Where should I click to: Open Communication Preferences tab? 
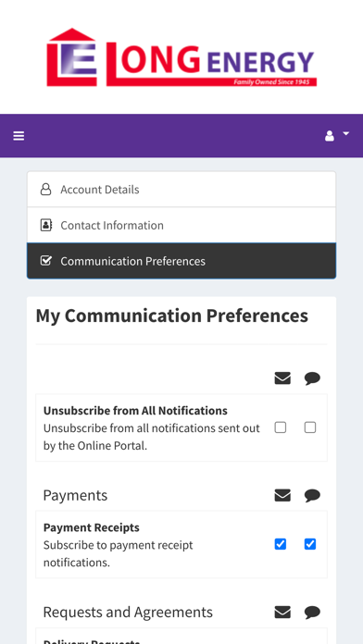(x=181, y=261)
